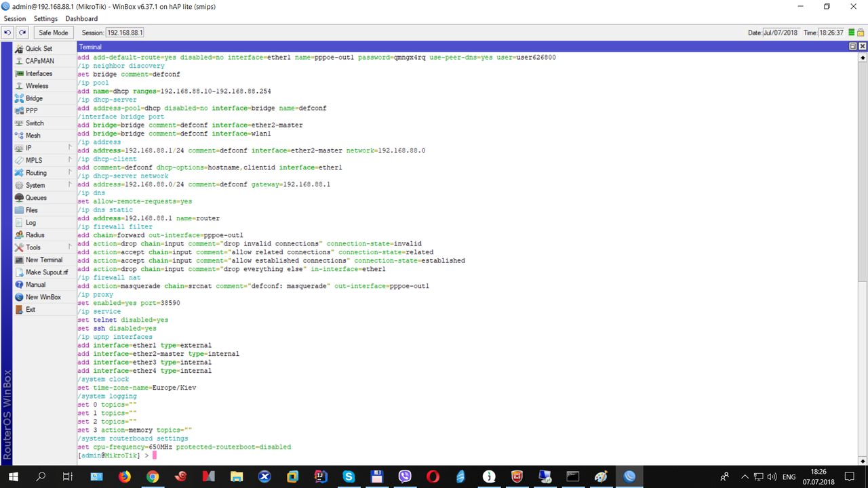Click the yellow padlock icon
868x488 pixels.
click(861, 33)
